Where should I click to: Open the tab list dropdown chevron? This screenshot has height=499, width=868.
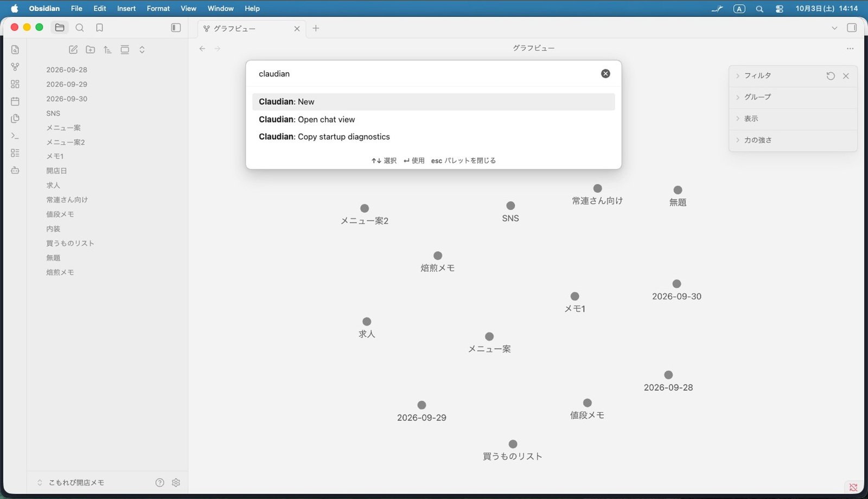pyautogui.click(x=834, y=28)
